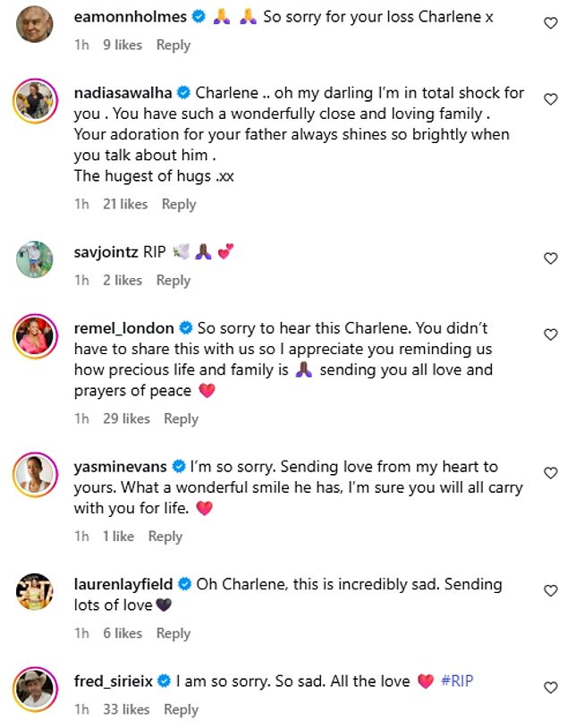
Task: View the 29 likes on remel_london's comment
Action: click(124, 419)
